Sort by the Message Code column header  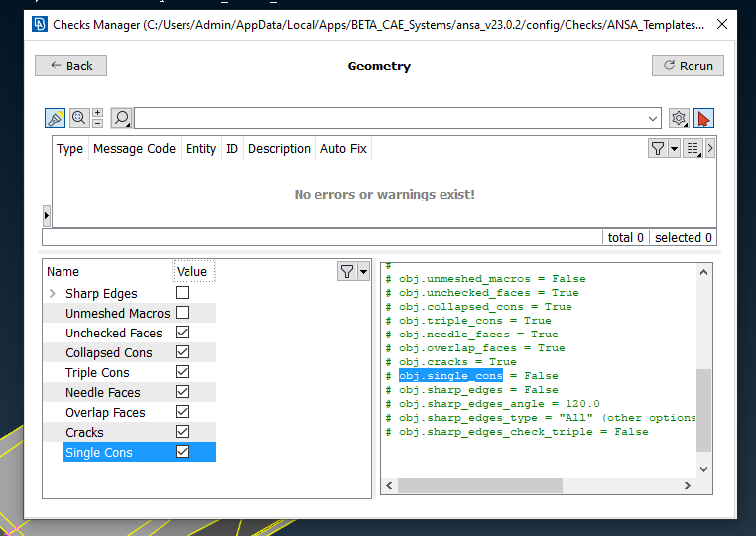point(135,149)
